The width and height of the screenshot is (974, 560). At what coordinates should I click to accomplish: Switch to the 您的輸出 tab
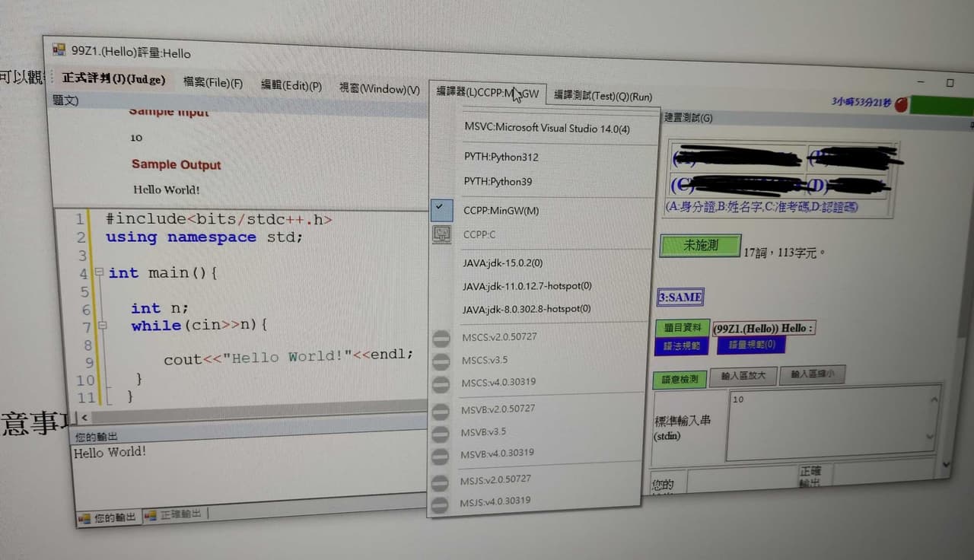tap(107, 518)
